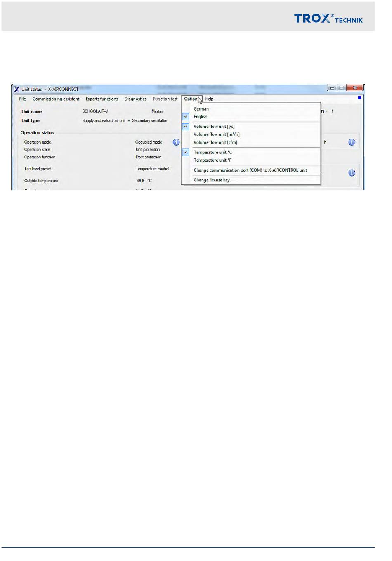The image size is (392, 561).
Task: Click the Operation function label
Action: click(40, 157)
